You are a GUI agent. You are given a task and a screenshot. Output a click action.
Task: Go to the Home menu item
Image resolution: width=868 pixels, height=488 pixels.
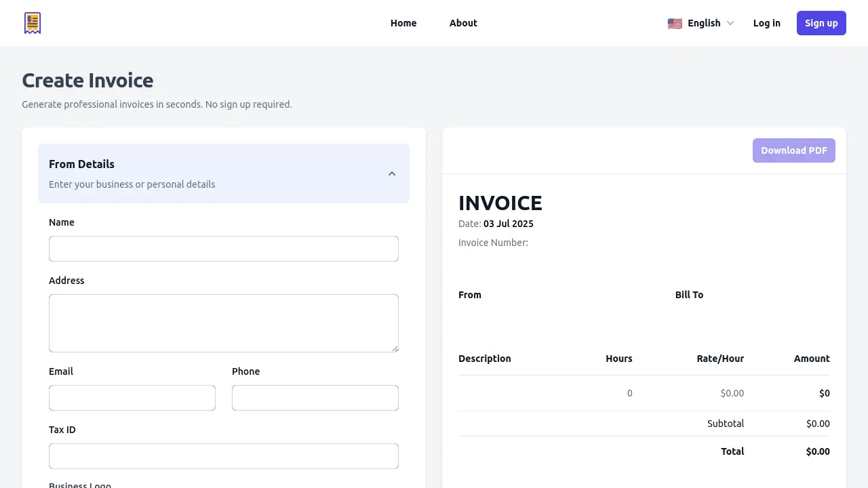tap(403, 23)
